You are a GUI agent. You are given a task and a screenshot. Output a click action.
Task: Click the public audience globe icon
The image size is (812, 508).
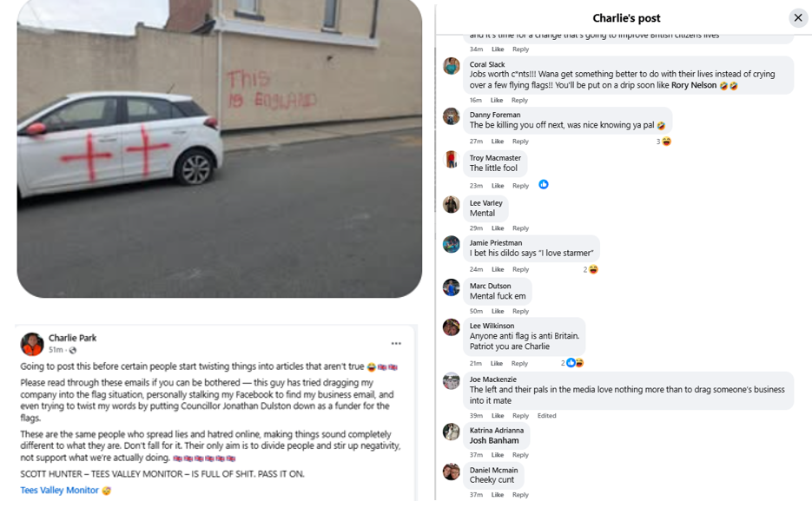(72, 350)
